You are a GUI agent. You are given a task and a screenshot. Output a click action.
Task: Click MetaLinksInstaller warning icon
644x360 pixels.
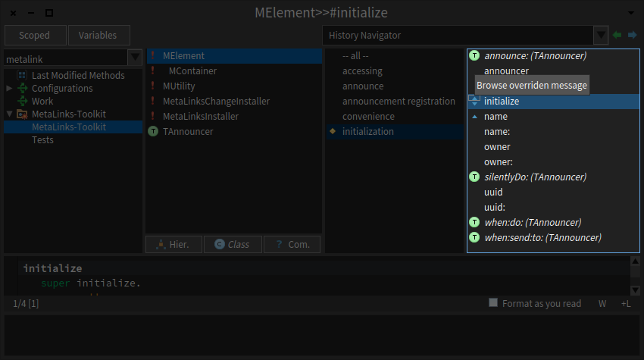click(153, 116)
